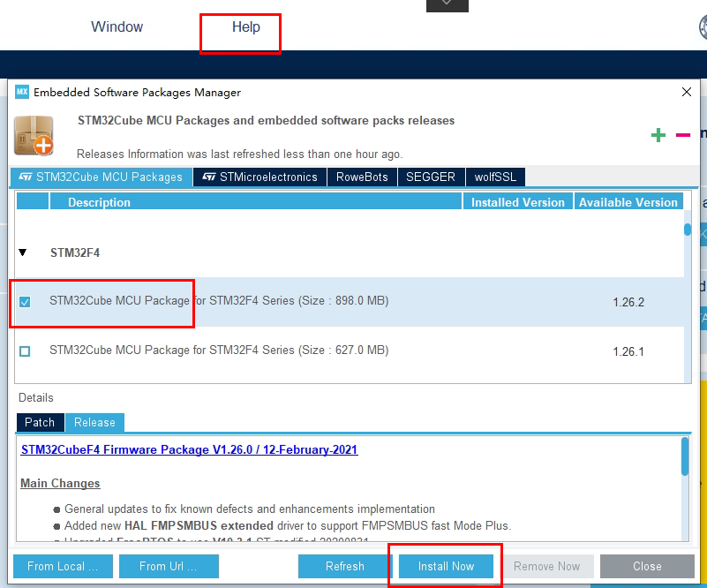Select the version 1.26.2 cell
The image size is (707, 588).
coord(628,302)
